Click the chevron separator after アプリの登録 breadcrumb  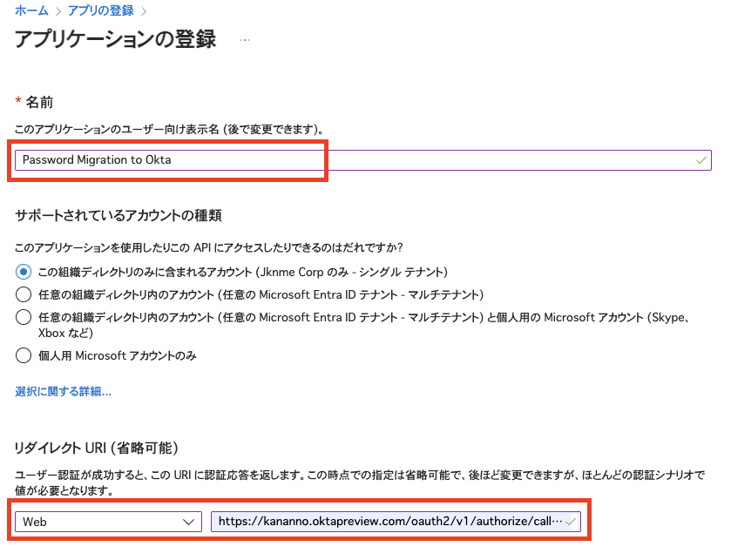click(144, 11)
